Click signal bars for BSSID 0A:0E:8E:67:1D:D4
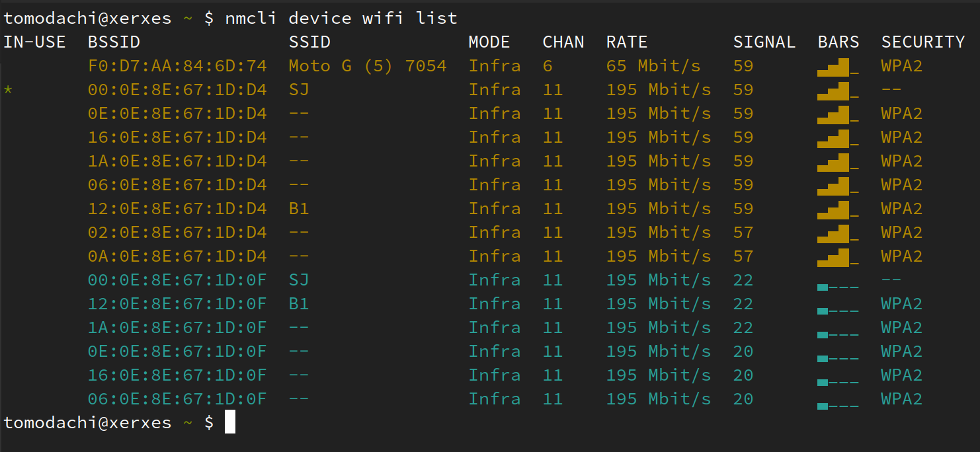This screenshot has height=452, width=980. click(837, 258)
